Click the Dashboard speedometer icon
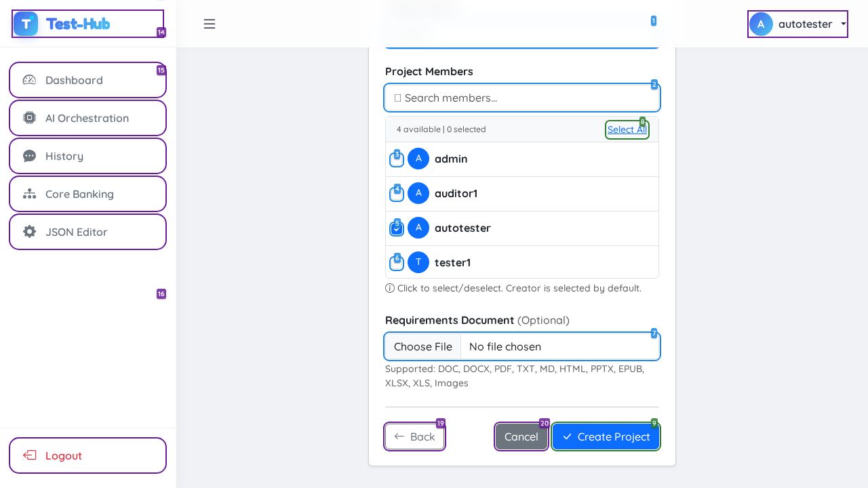Screen dimensions: 868x488 tap(29, 80)
